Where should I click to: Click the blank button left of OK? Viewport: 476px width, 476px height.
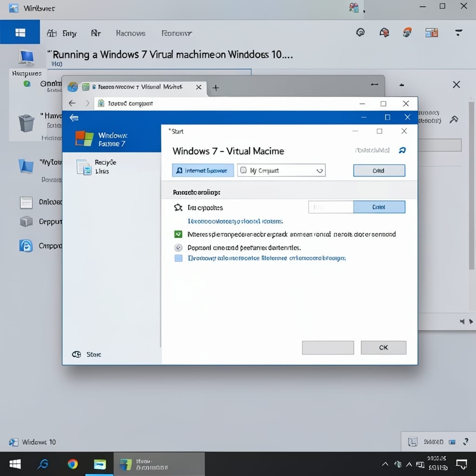pos(328,348)
